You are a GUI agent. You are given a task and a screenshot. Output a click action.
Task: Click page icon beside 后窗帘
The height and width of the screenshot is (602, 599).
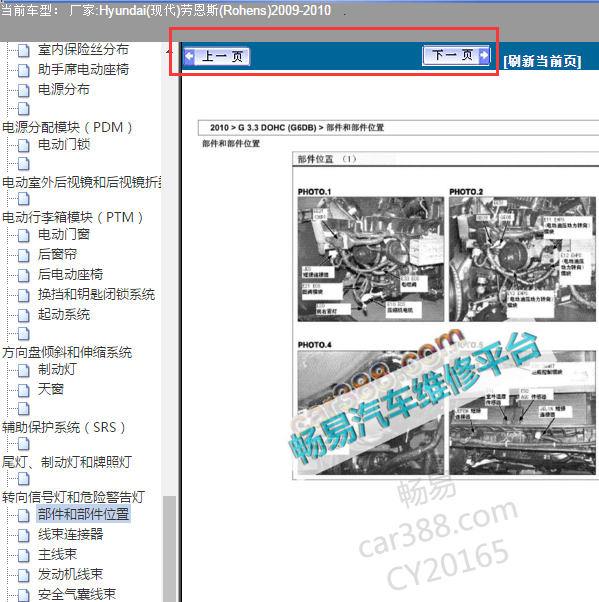(x=24, y=255)
